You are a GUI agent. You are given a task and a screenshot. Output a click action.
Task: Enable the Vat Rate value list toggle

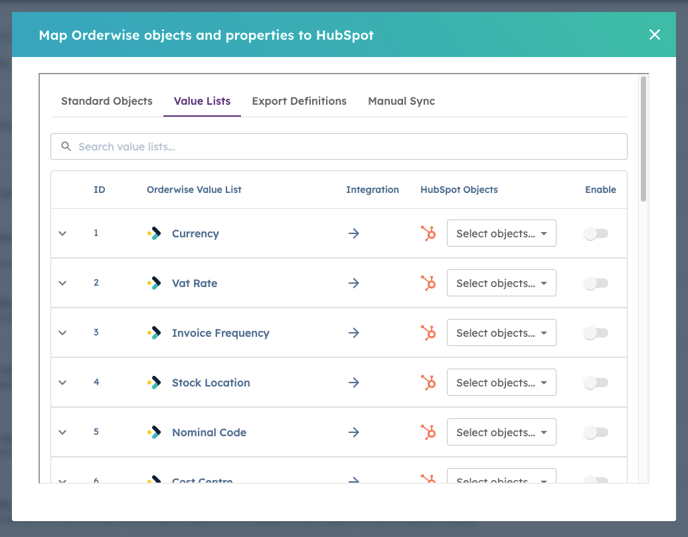point(596,283)
